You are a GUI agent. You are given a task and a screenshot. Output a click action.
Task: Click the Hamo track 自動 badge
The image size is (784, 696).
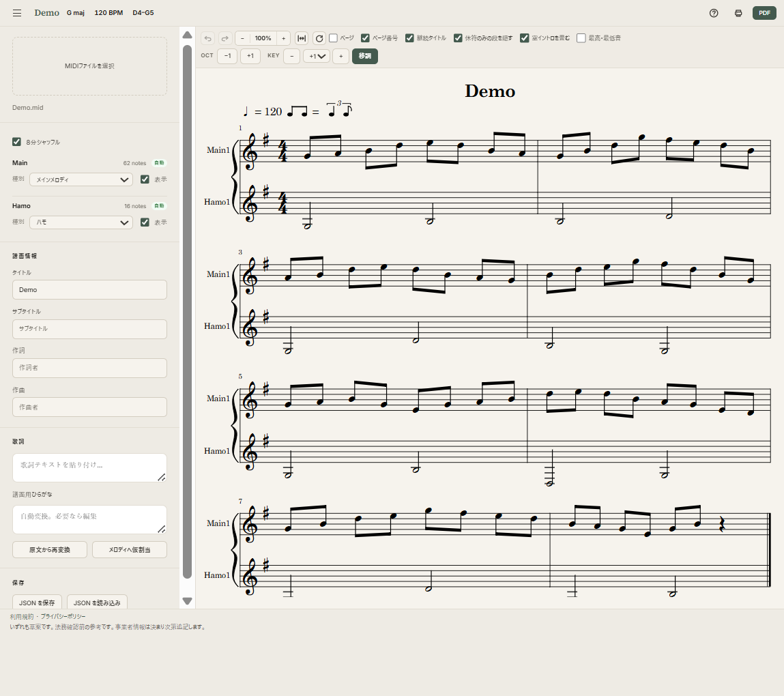point(159,206)
